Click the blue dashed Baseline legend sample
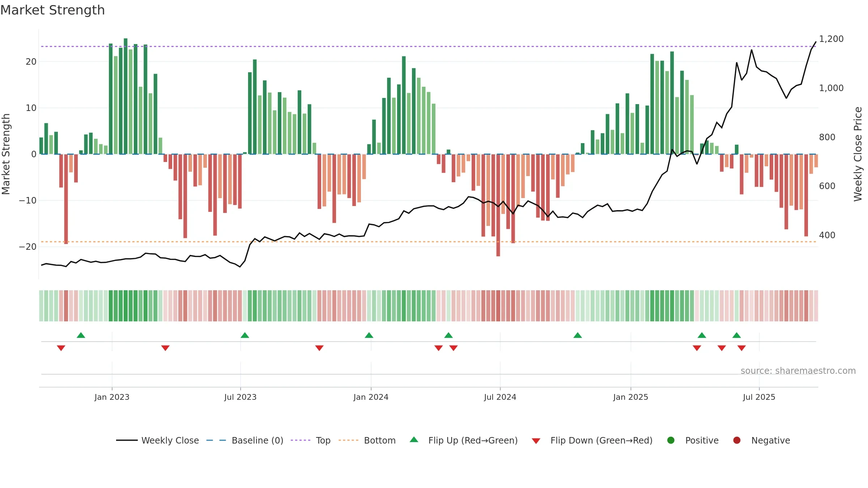 pos(216,440)
